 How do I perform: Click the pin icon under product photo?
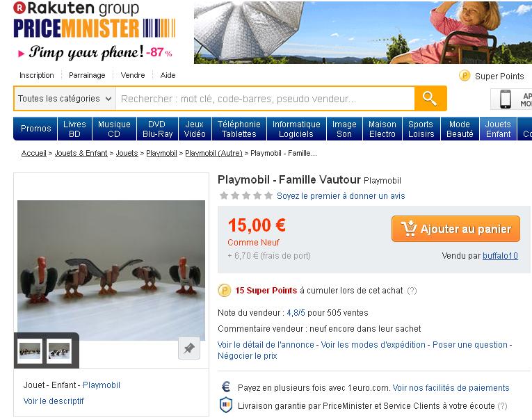pos(189,348)
